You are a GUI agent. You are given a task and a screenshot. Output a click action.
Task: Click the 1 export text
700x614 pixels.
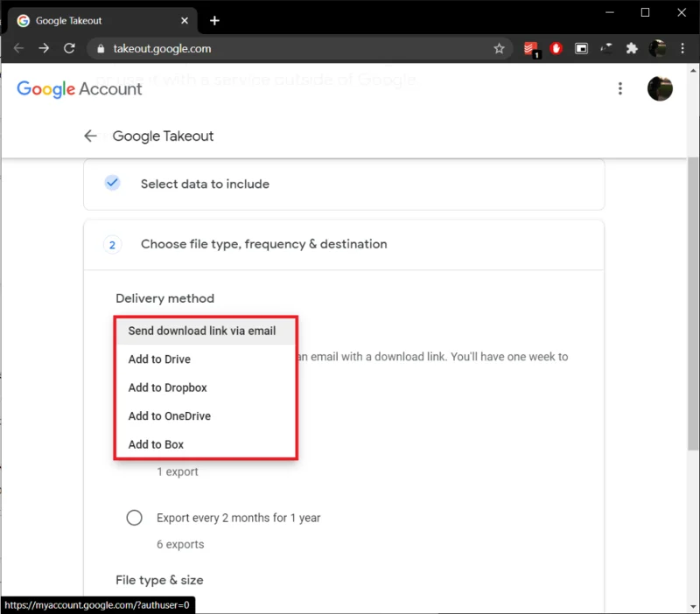178,471
